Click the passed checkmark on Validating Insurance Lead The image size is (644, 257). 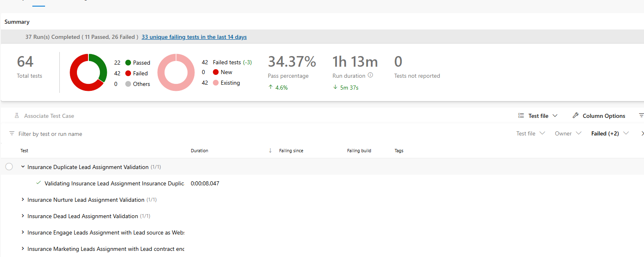pyautogui.click(x=38, y=183)
